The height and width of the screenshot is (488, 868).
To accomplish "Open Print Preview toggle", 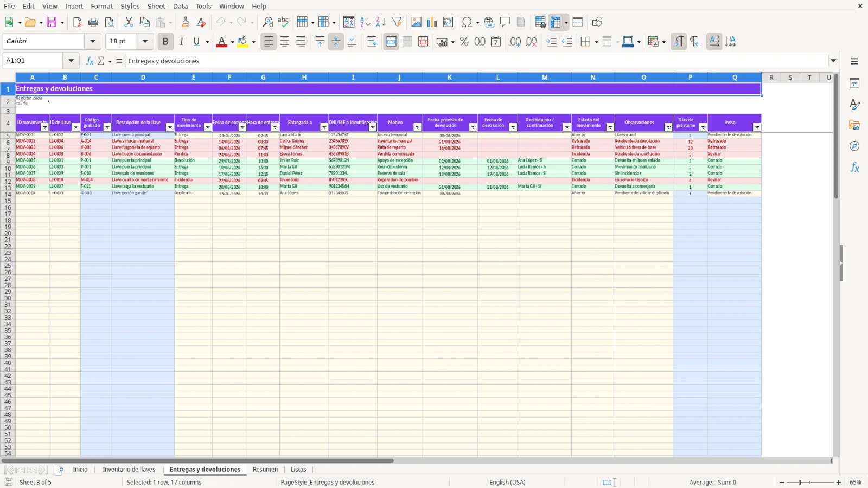I will tap(110, 22).
